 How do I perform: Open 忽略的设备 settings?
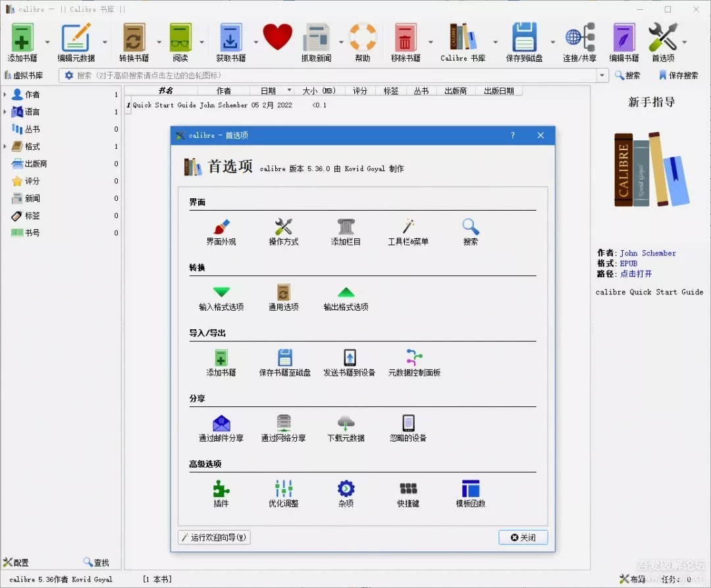408,429
